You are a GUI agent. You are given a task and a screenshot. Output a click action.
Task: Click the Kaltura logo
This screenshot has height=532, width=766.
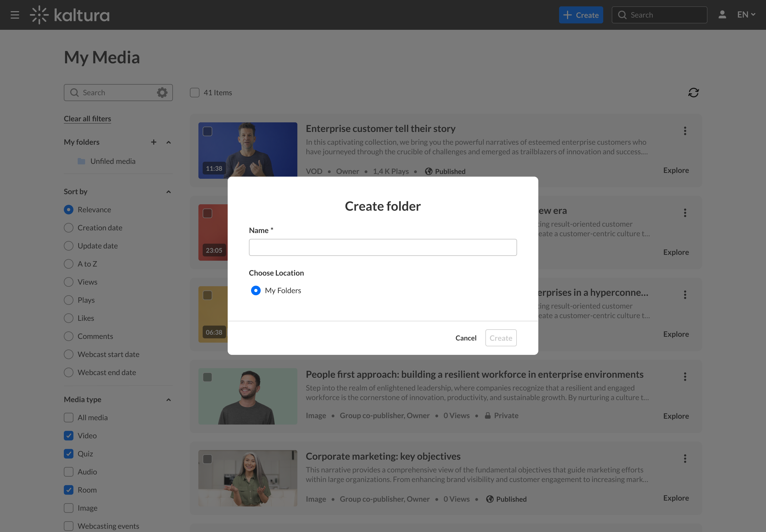70,15
